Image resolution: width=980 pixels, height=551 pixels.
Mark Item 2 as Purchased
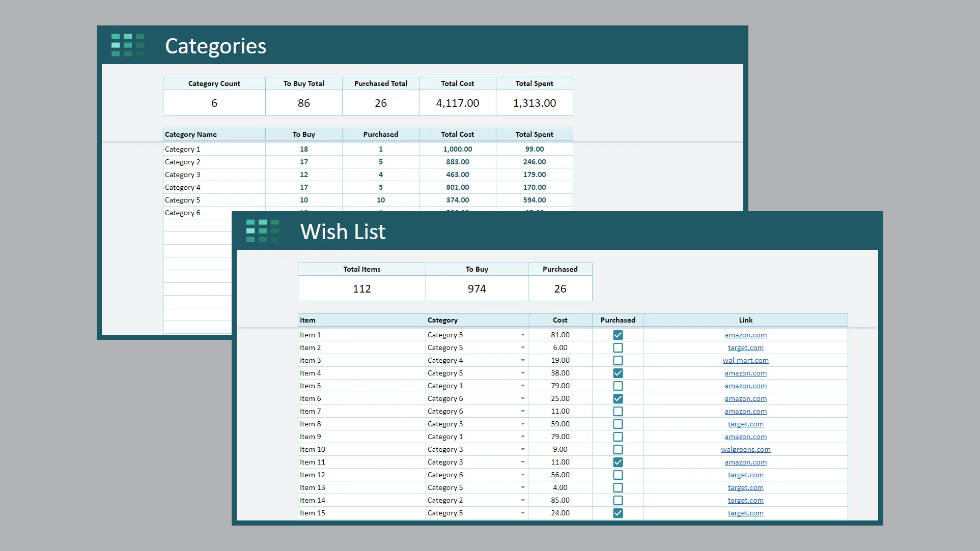click(x=618, y=347)
